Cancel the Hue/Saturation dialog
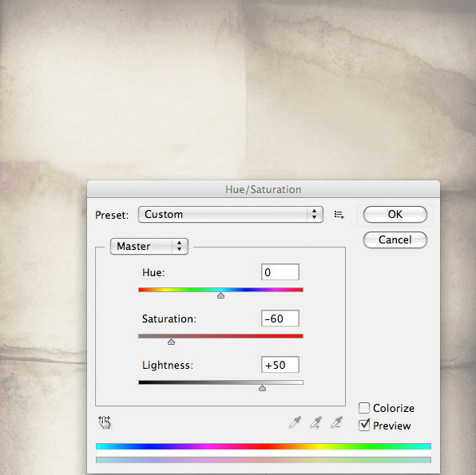This screenshot has height=475, width=476. [395, 239]
